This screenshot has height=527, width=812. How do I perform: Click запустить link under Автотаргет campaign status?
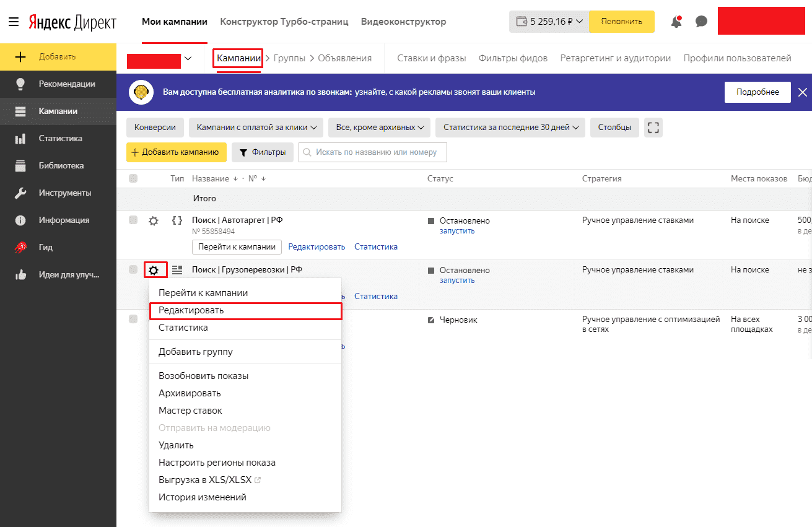point(457,231)
